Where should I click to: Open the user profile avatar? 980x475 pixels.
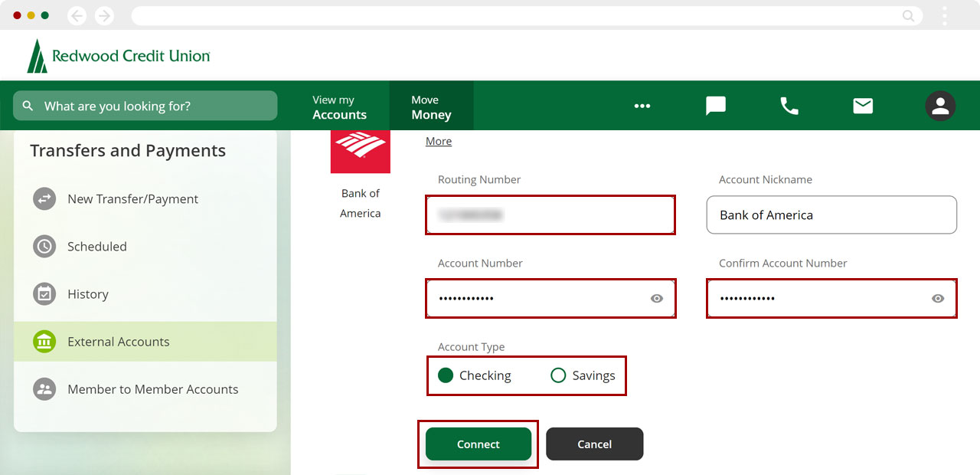pos(940,106)
